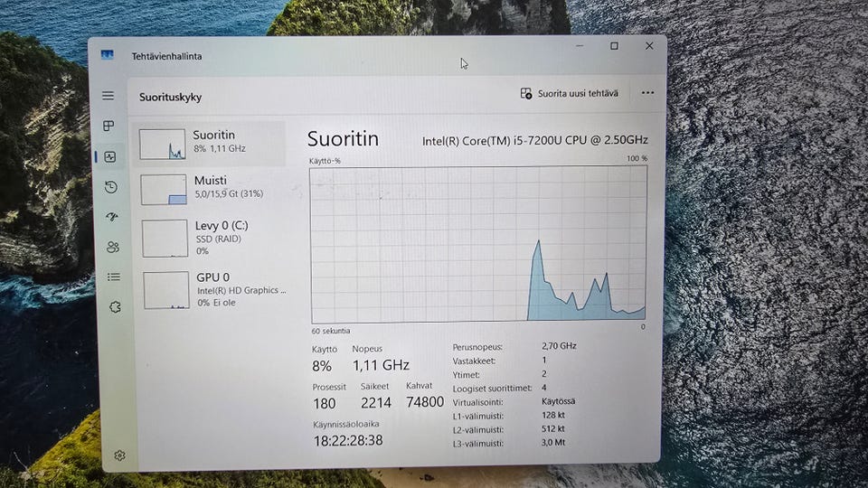This screenshot has height=488, width=868.
Task: Close the Task Manager window
Action: point(649,46)
